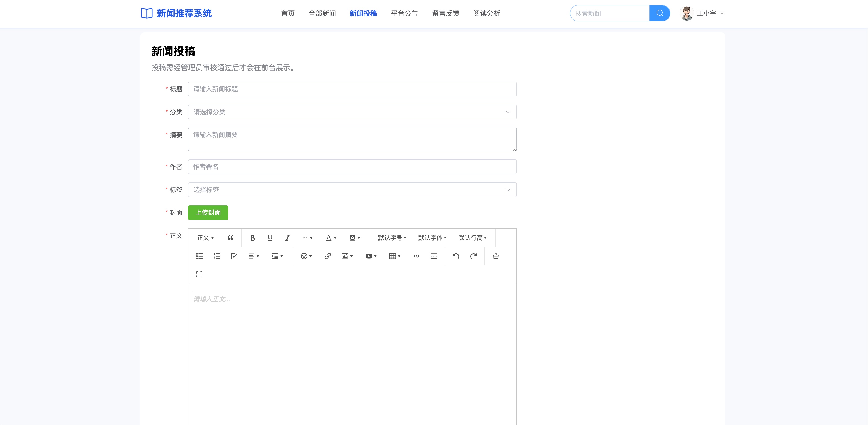Toggle underline formatting
The height and width of the screenshot is (425, 868).
pos(270,238)
